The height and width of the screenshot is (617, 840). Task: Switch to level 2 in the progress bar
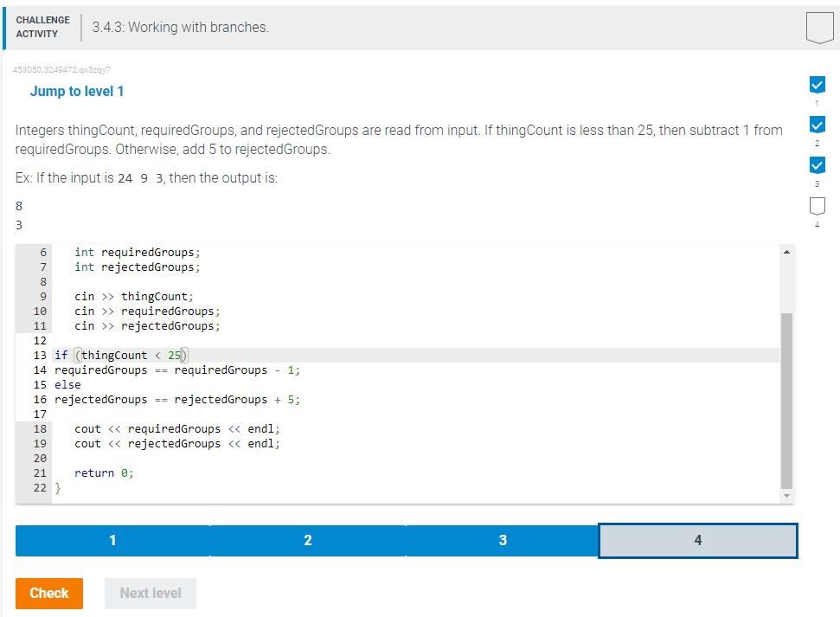pyautogui.click(x=308, y=540)
